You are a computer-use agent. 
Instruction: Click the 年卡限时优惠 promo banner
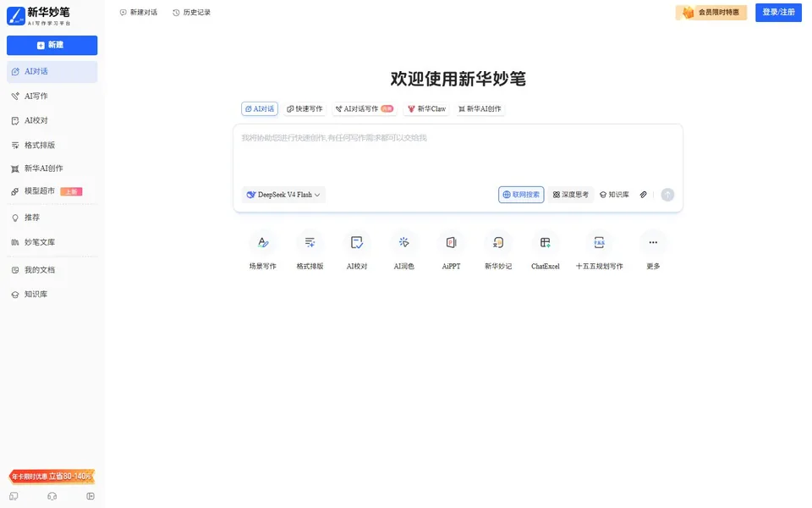click(52, 477)
